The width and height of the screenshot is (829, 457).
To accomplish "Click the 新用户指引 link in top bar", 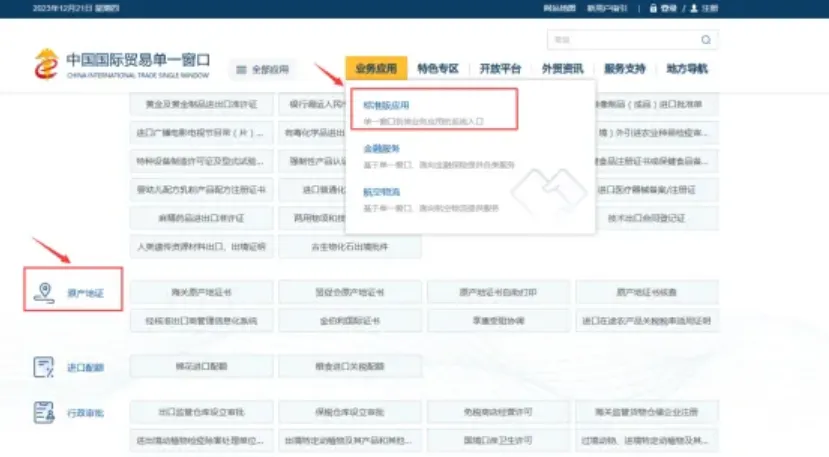I will click(x=607, y=8).
